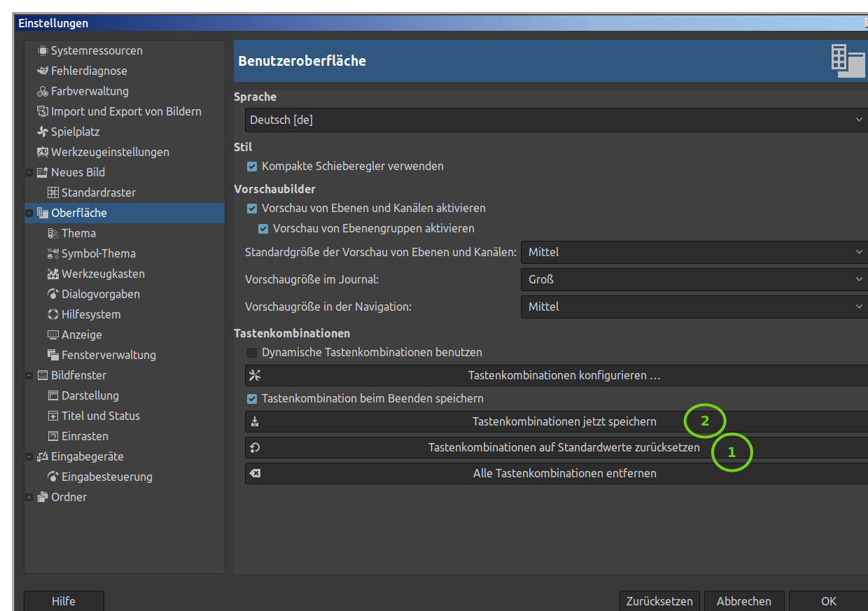
Task: Click the Benutzeroberfläche header icon
Action: coord(848,61)
